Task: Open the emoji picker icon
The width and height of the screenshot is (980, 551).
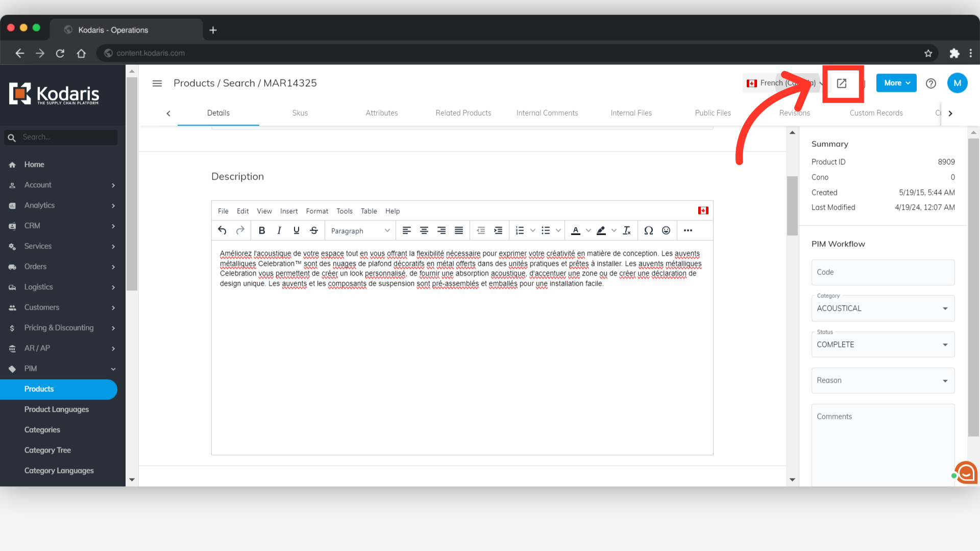Action: point(666,231)
